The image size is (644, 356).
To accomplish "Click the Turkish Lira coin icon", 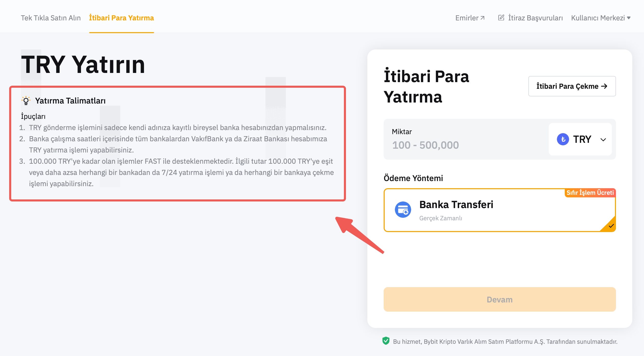I will tap(563, 139).
